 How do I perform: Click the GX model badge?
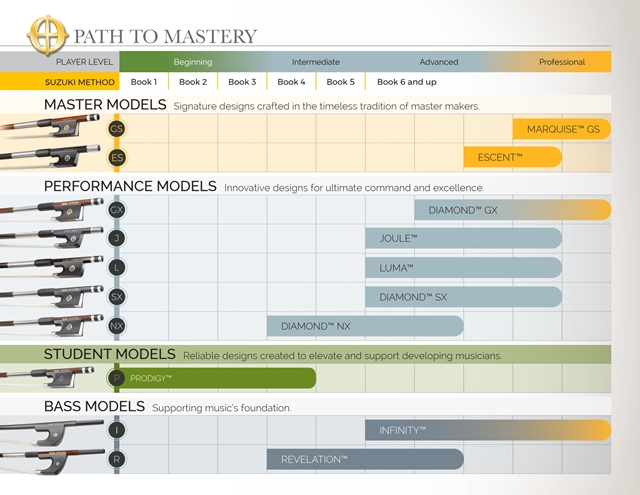click(117, 210)
